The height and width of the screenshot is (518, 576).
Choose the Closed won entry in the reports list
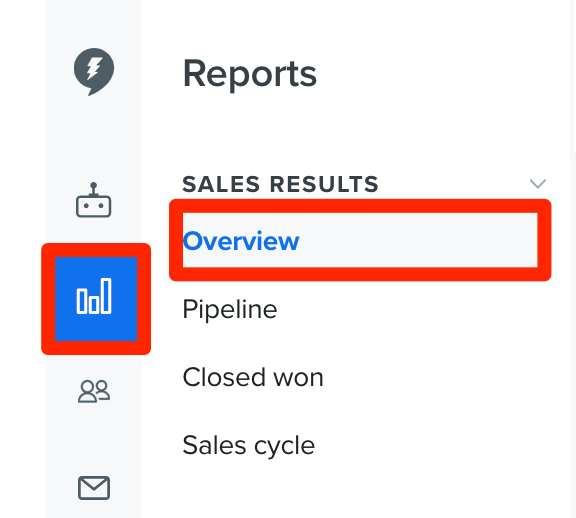pyautogui.click(x=253, y=377)
